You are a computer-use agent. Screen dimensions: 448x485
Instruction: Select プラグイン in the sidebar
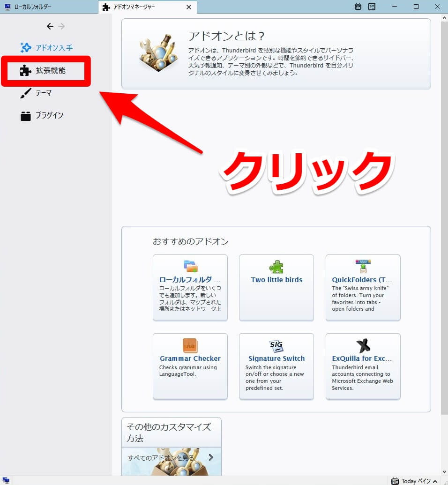coord(42,116)
